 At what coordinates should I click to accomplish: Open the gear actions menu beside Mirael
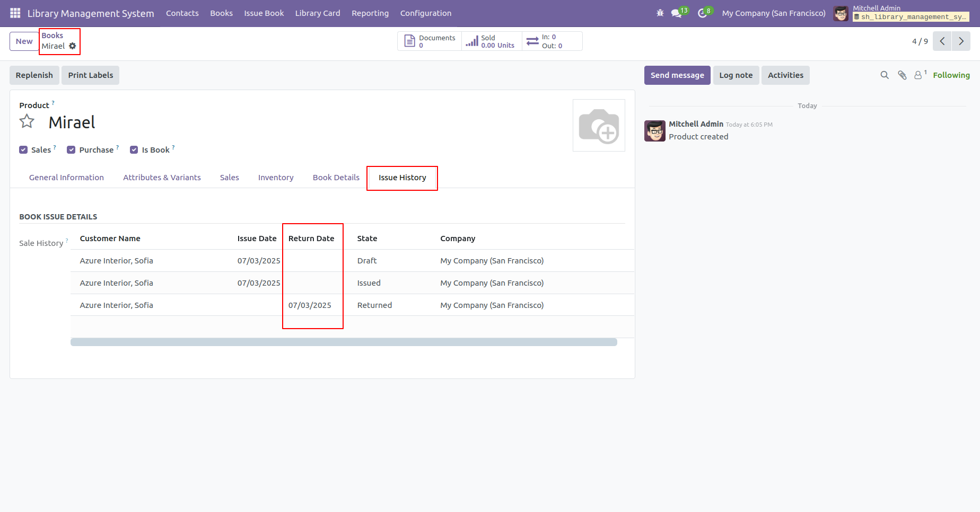click(73, 46)
